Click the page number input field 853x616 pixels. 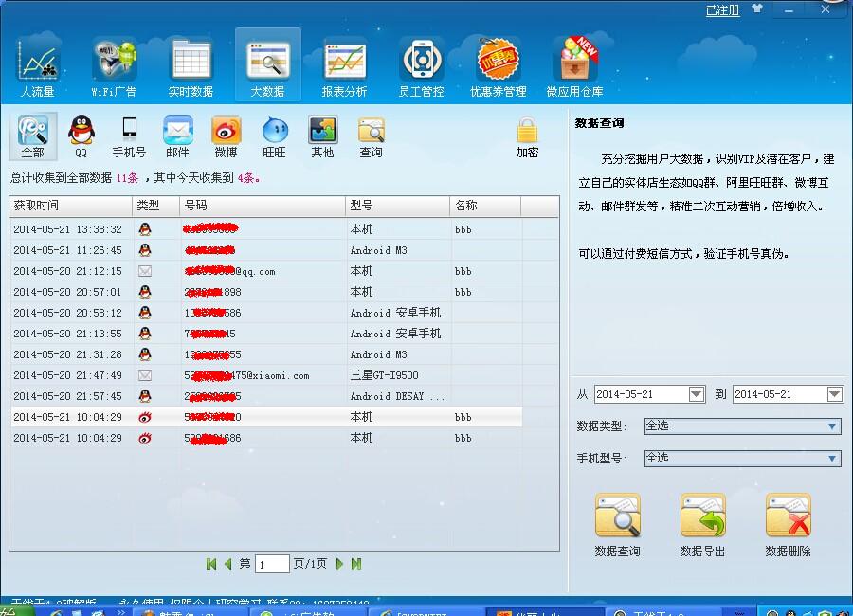pos(272,564)
